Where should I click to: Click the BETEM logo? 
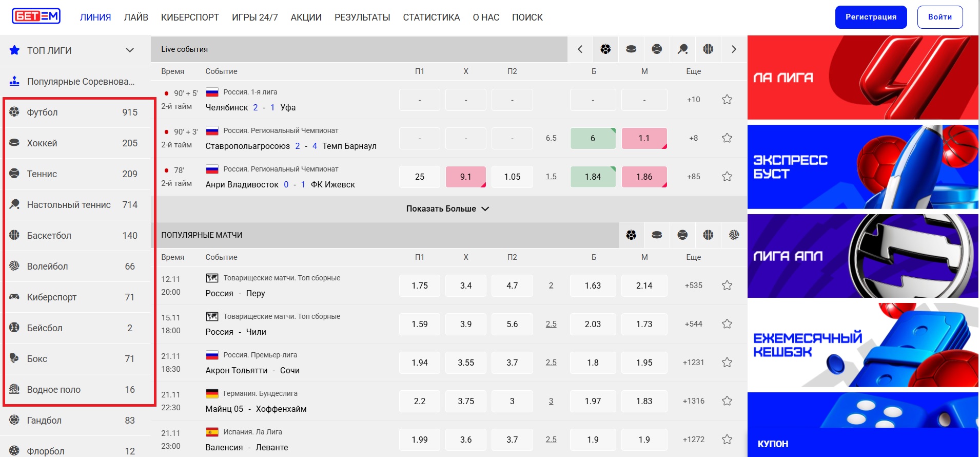pos(36,16)
